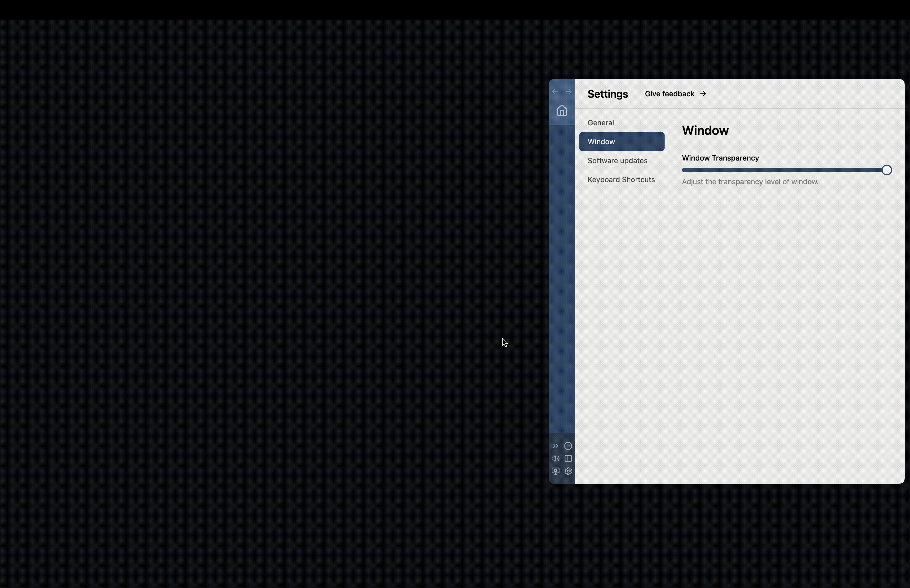The image size is (910, 588).
Task: Click the Settings panel title
Action: click(607, 93)
